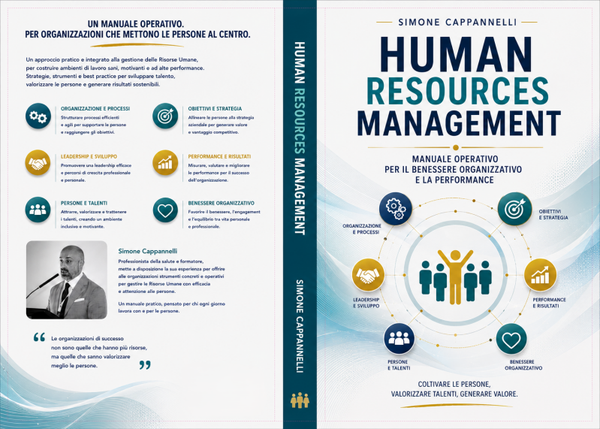Click the word 'MANAGEMENT' on the spine
The width and height of the screenshot is (600, 429).
point(300,197)
